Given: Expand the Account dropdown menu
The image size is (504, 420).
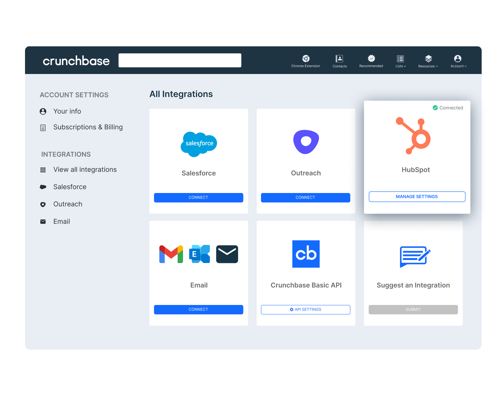Looking at the screenshot, I should [x=458, y=61].
